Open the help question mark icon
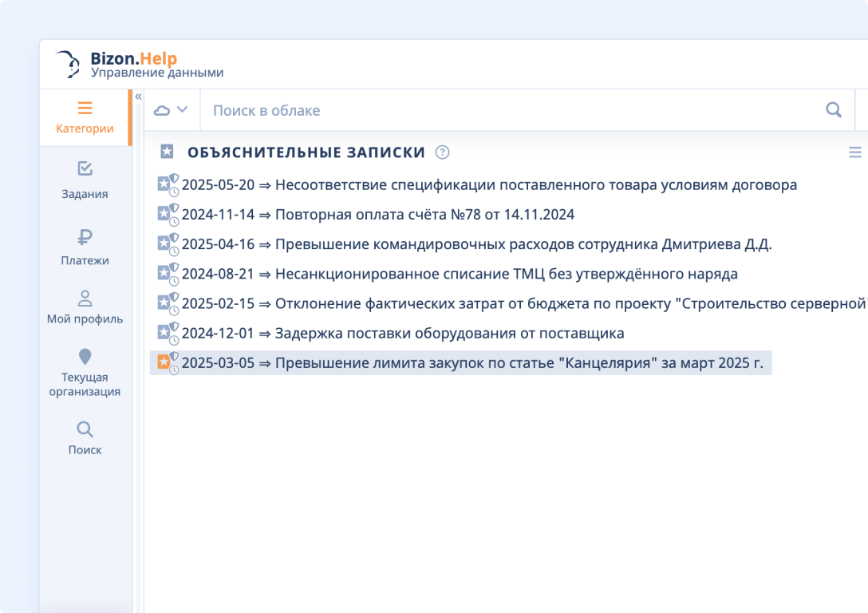 pyautogui.click(x=442, y=152)
